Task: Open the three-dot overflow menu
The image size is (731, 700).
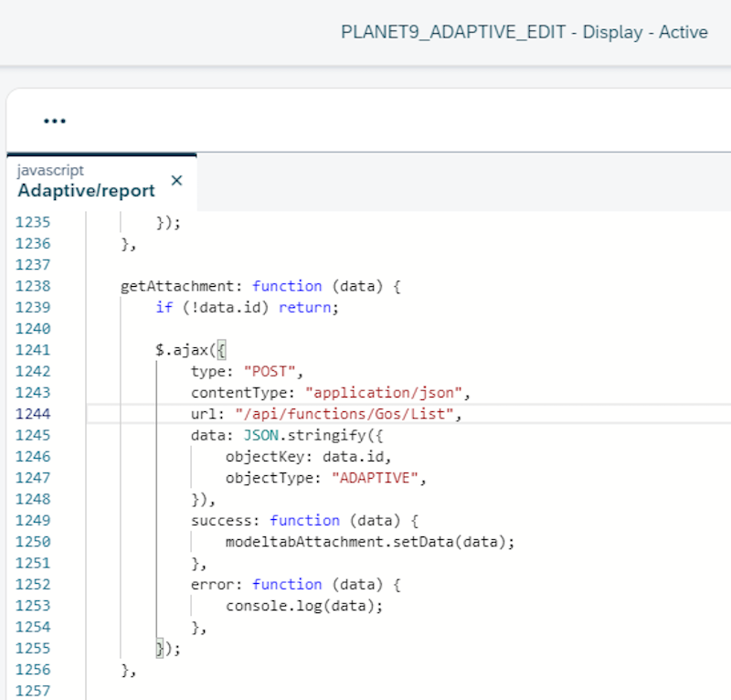Action: click(x=55, y=122)
